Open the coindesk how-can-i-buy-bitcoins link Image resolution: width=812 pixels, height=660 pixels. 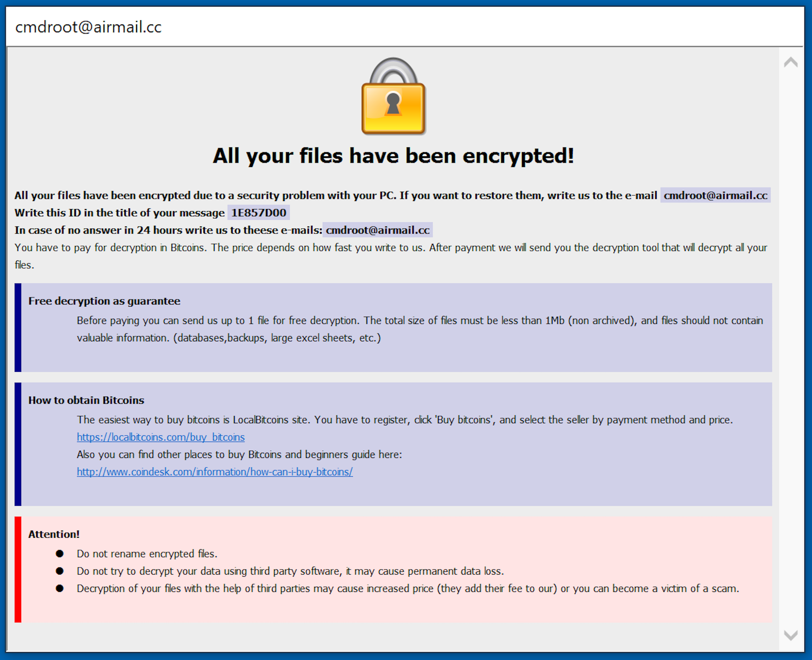pos(215,471)
